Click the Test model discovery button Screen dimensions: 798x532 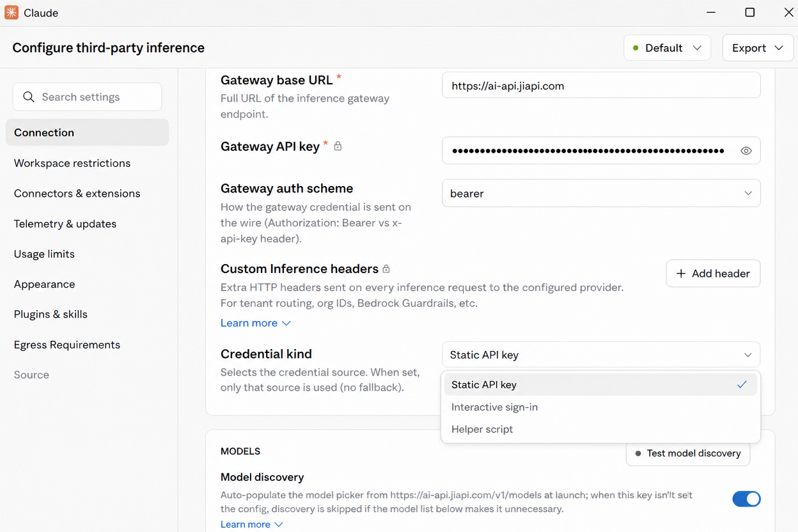click(x=687, y=453)
